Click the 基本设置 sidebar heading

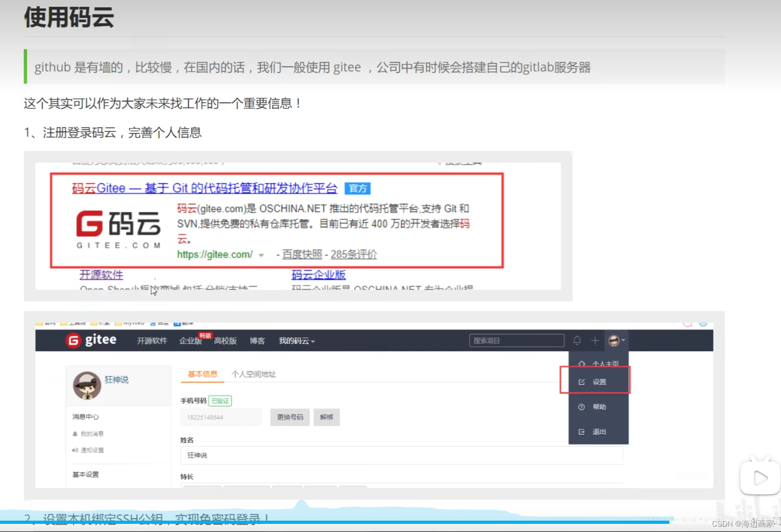pyautogui.click(x=85, y=474)
